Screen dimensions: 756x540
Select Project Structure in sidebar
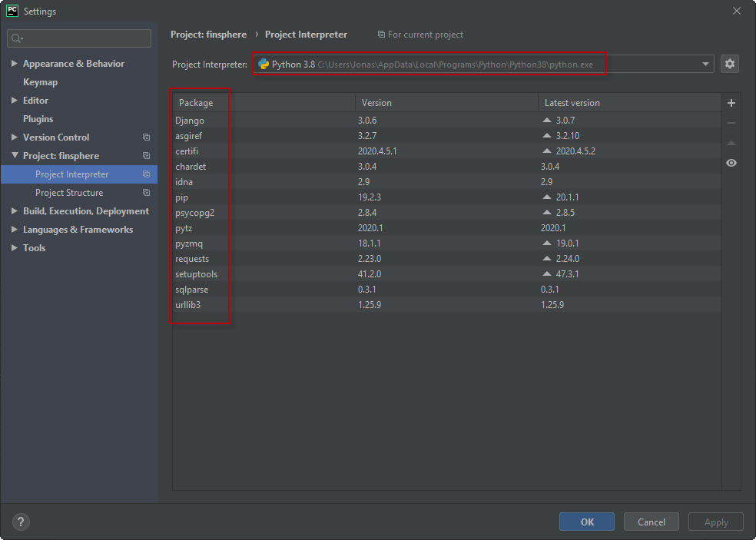click(79, 192)
